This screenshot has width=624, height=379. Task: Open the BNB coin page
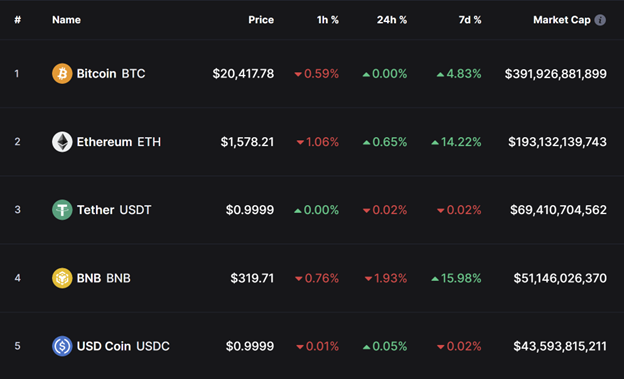click(x=103, y=278)
